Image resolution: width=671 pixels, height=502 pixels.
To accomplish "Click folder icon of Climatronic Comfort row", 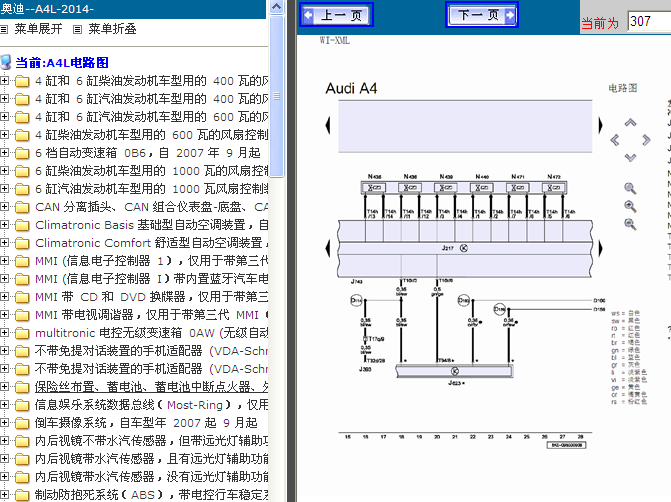I will pyautogui.click(x=22, y=243).
